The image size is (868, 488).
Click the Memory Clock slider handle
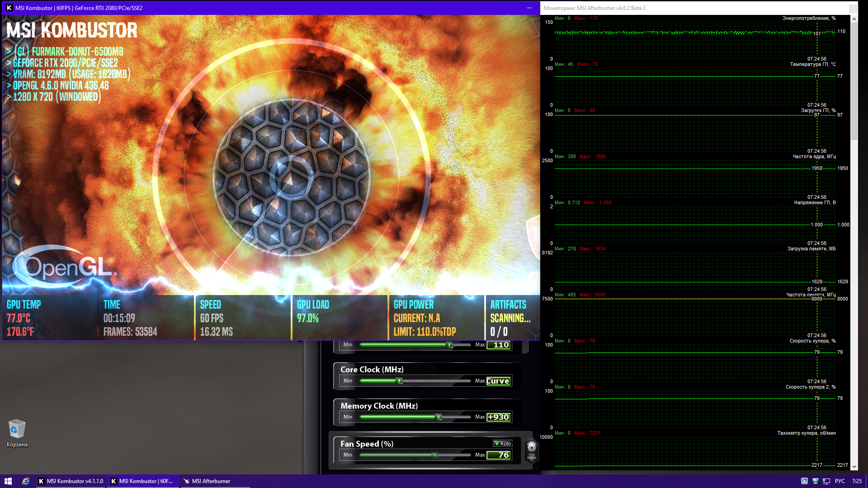tap(439, 417)
